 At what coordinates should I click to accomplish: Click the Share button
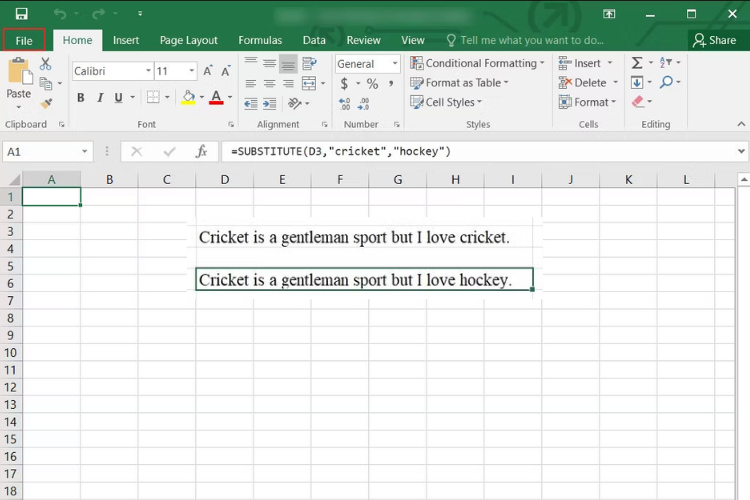click(715, 40)
